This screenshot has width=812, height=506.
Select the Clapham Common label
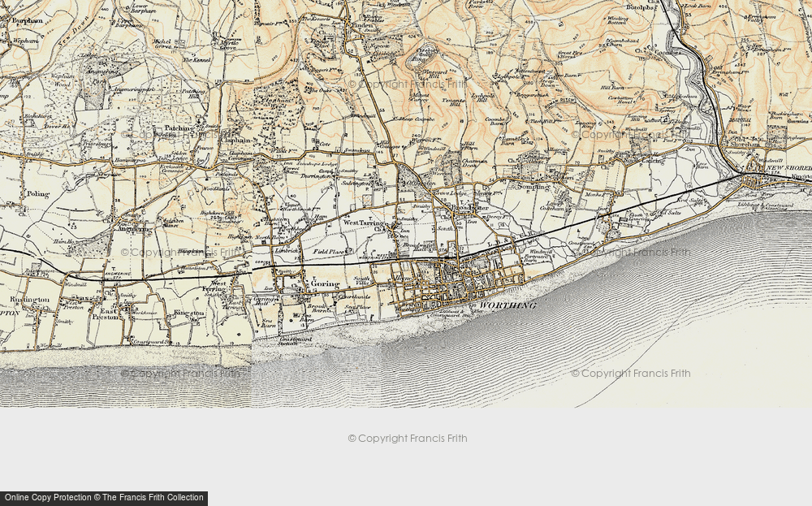click(x=241, y=157)
